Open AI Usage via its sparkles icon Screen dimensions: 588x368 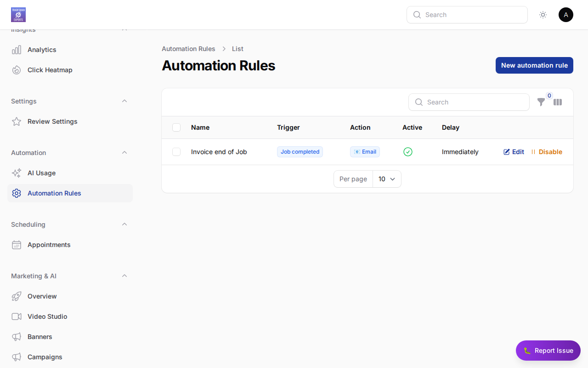(17, 173)
